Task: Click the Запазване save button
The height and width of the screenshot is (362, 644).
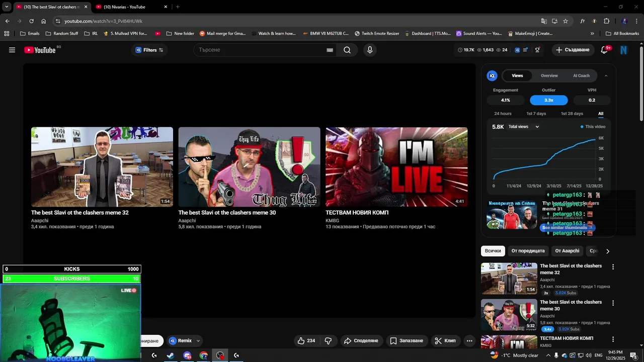Action: click(x=407, y=340)
